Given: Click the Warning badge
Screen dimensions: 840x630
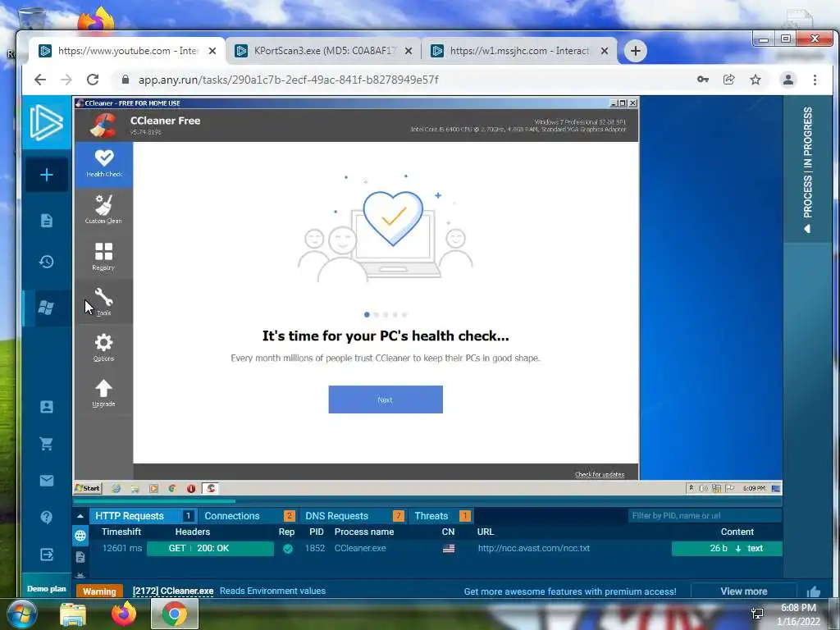Looking at the screenshot, I should point(99,591).
